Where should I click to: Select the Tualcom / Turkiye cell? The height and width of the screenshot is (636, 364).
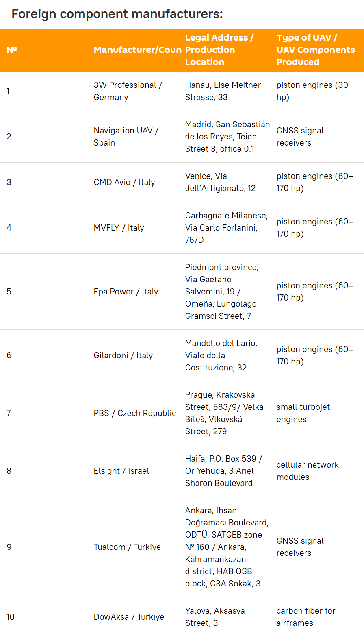(127, 547)
